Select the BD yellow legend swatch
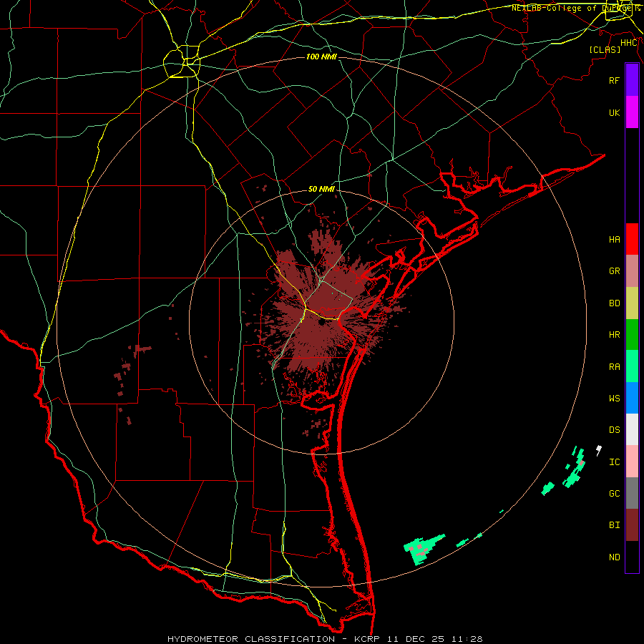 632,303
